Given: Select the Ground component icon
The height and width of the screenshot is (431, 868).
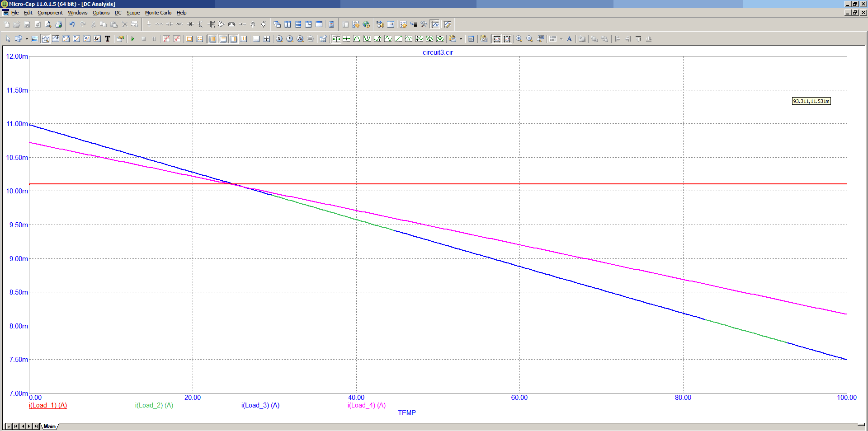Looking at the screenshot, I should 149,24.
